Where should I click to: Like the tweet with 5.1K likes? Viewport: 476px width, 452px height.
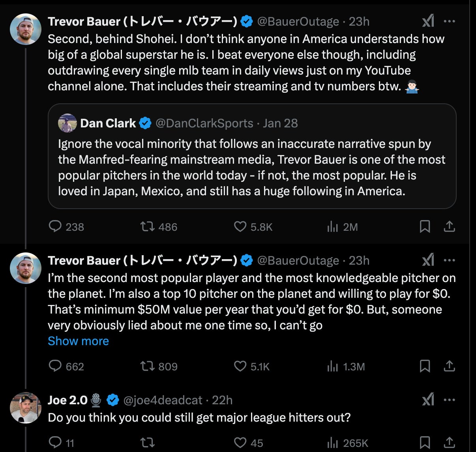point(240,366)
